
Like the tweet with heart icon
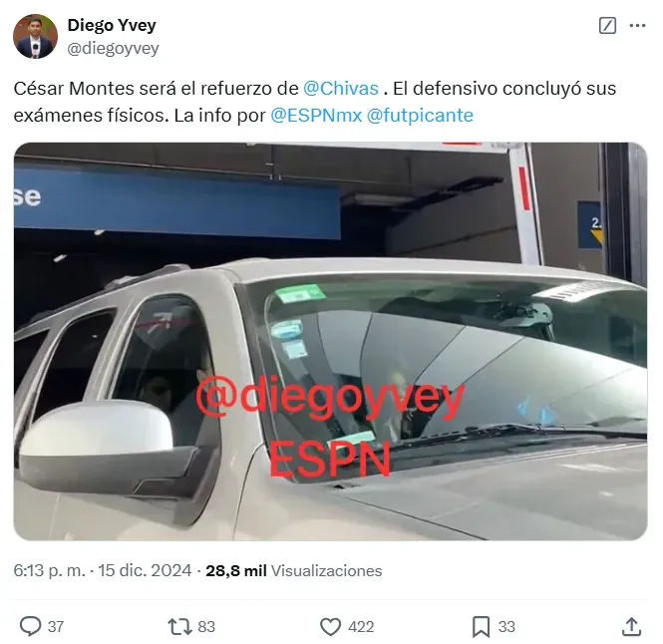[x=330, y=627]
